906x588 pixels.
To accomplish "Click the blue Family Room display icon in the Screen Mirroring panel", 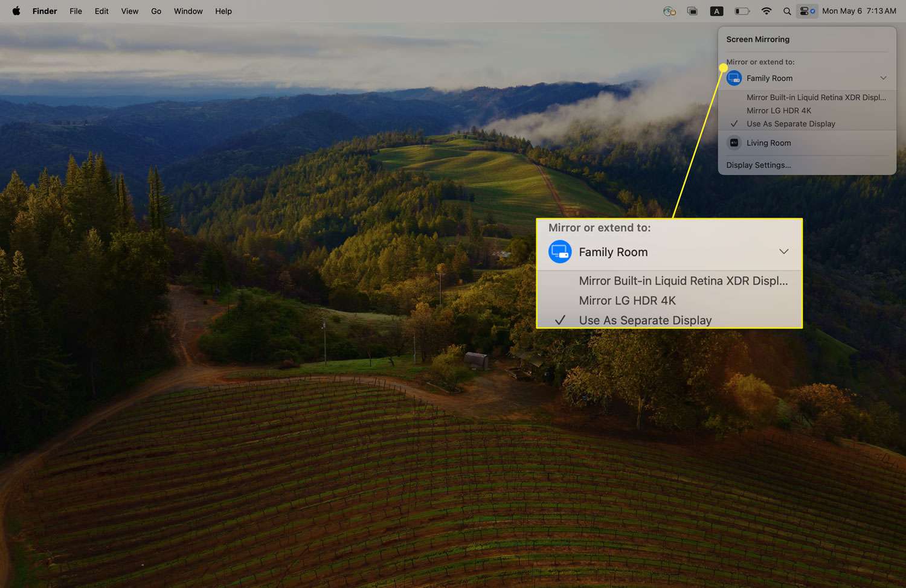I will point(734,78).
